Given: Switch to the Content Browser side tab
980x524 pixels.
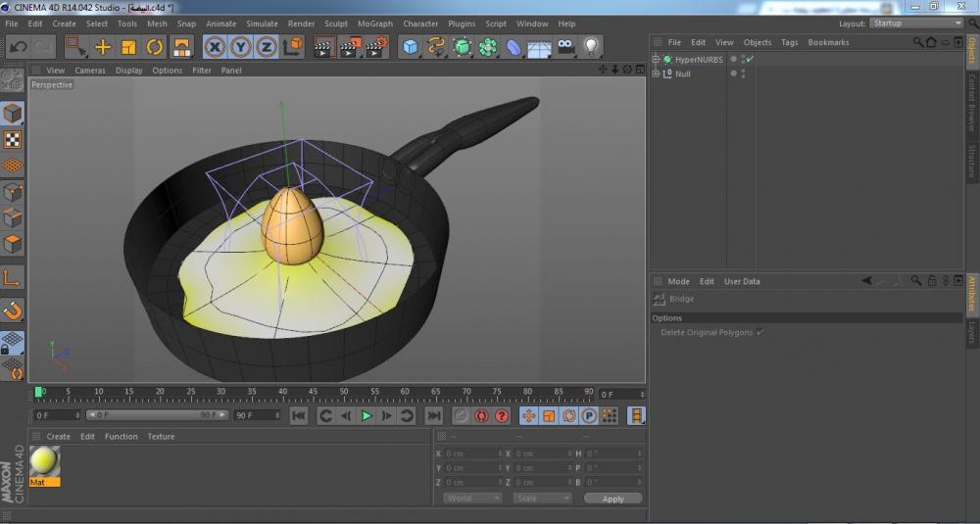Looking at the screenshot, I should tap(972, 103).
